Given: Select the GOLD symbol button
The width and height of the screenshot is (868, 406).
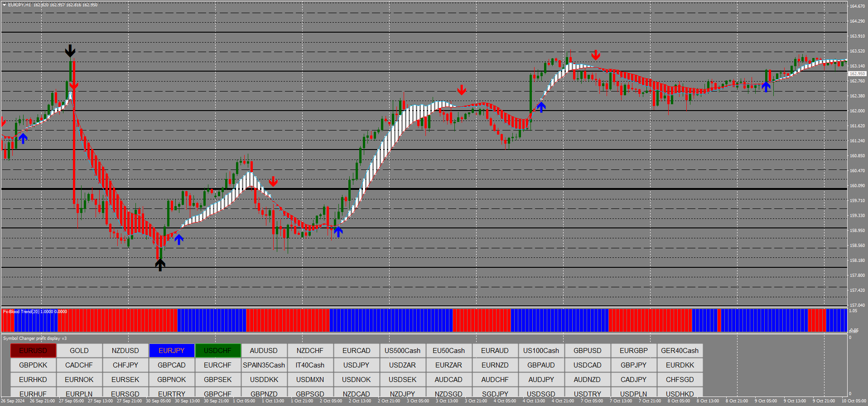Looking at the screenshot, I should pos(79,351).
